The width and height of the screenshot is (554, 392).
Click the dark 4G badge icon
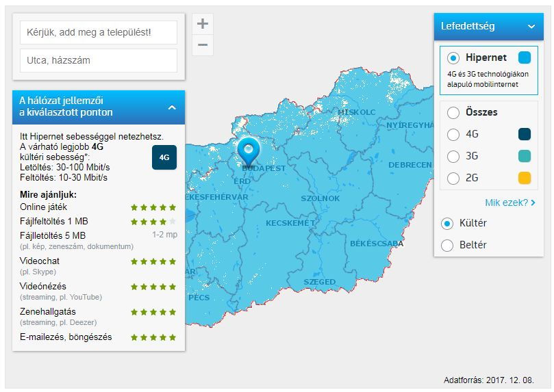pos(164,157)
